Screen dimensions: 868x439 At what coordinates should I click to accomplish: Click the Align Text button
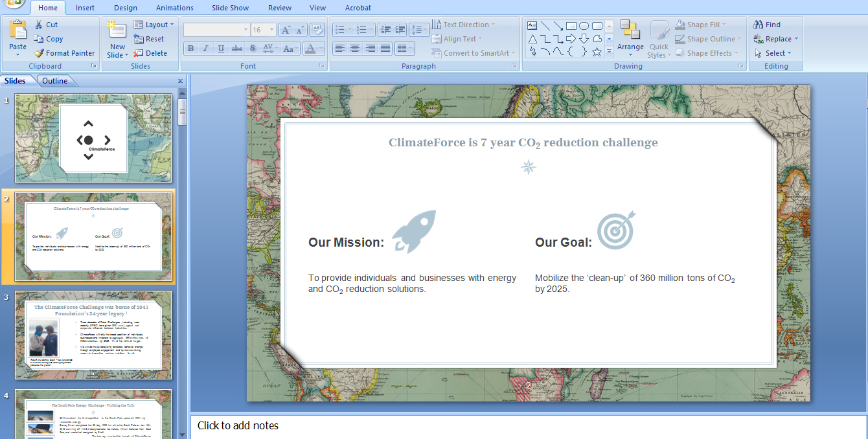click(457, 39)
